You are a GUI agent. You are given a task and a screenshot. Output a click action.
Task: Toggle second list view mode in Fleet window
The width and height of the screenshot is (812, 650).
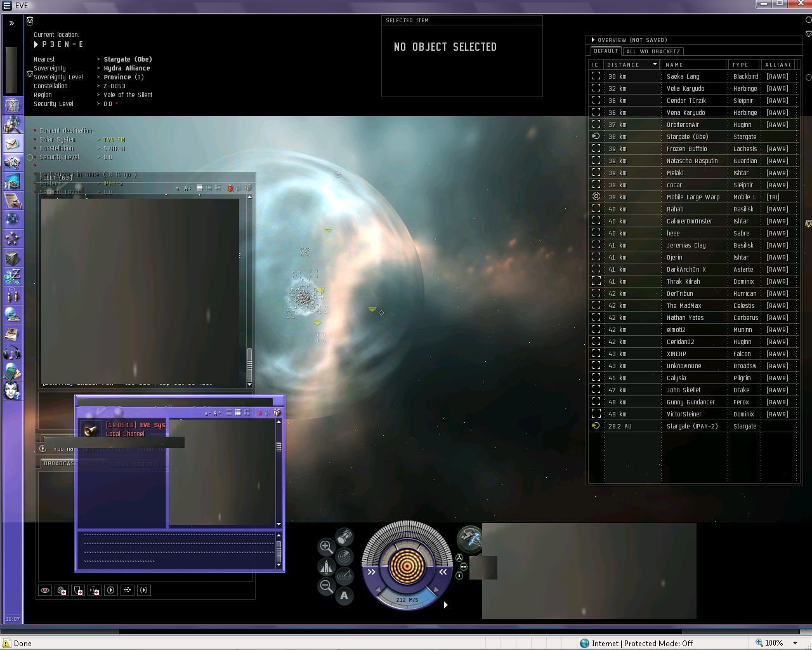(x=209, y=188)
